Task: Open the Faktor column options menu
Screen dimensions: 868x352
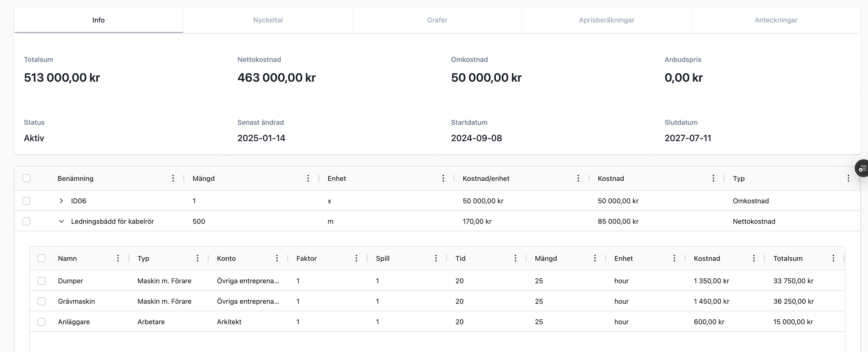Action: coord(356,258)
